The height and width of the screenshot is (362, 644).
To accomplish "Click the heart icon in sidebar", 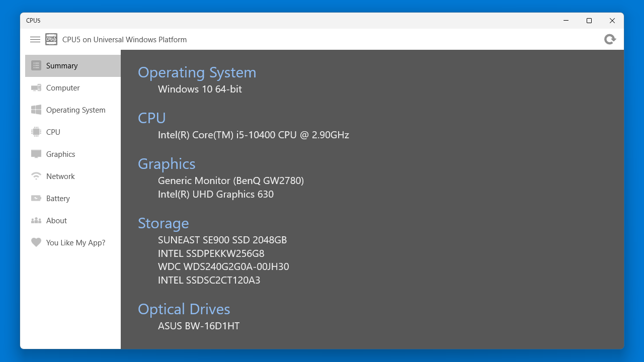I will pyautogui.click(x=36, y=242).
